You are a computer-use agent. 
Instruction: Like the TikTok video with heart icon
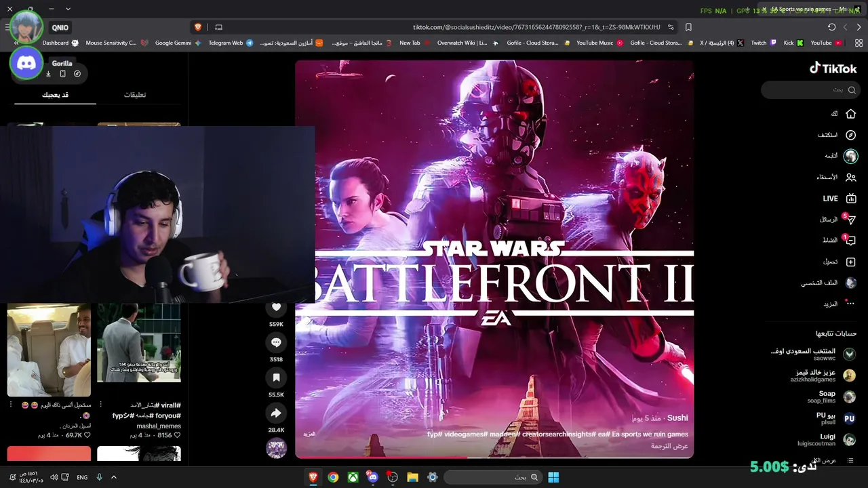click(276, 307)
